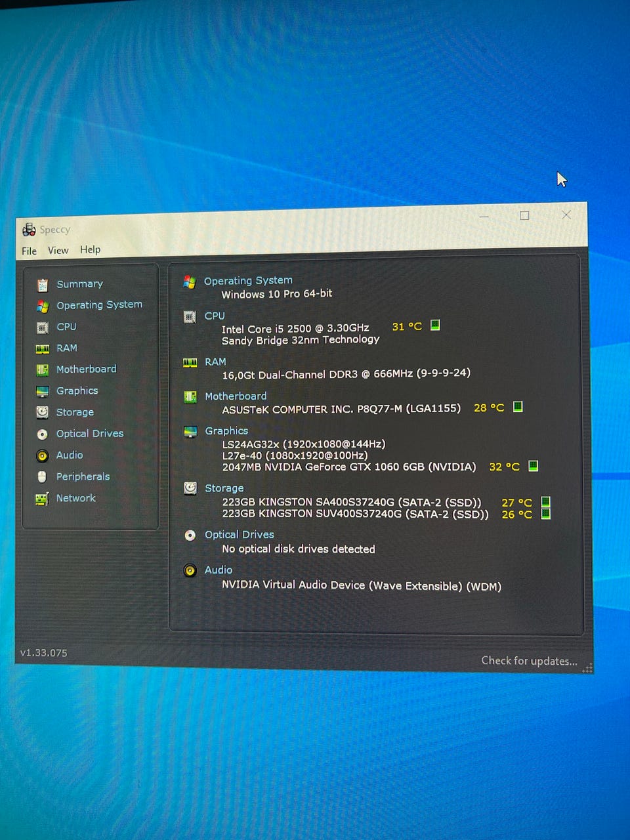Viewport: 630px width, 840px height.
Task: Click the board icon beside Motherboard heading in summary
Action: [x=190, y=397]
